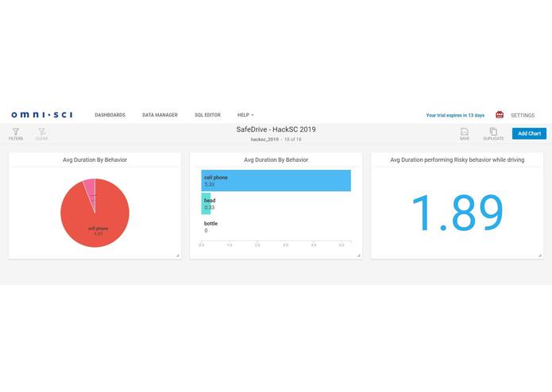
Task: Expand the Help dropdown
Action: (245, 115)
